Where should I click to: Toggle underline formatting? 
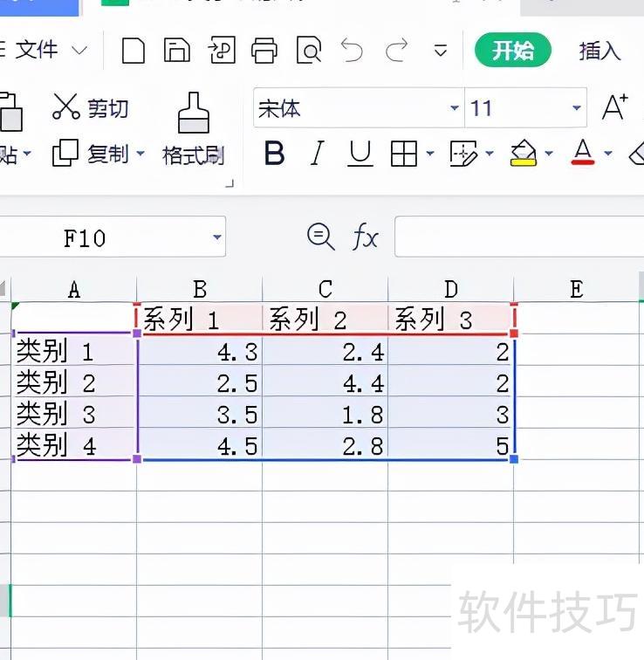360,154
